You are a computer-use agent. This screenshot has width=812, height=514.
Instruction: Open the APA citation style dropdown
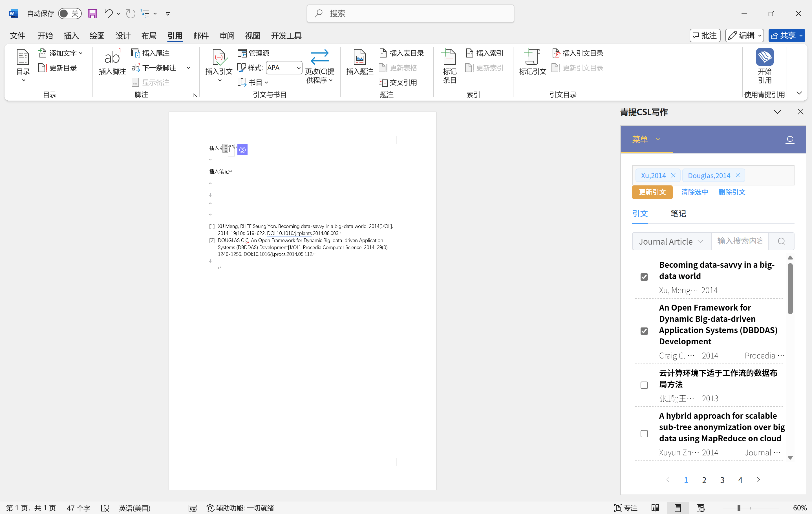[298, 68]
